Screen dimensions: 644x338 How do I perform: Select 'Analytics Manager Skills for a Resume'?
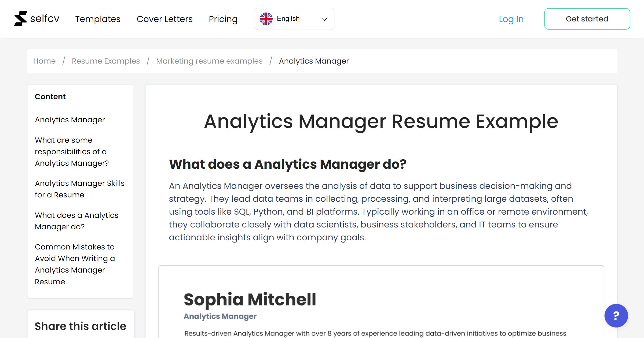[79, 189]
